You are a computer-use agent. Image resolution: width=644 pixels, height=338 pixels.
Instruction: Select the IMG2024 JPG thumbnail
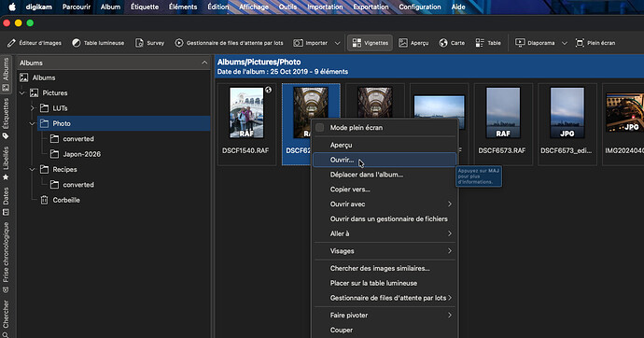tap(624, 113)
